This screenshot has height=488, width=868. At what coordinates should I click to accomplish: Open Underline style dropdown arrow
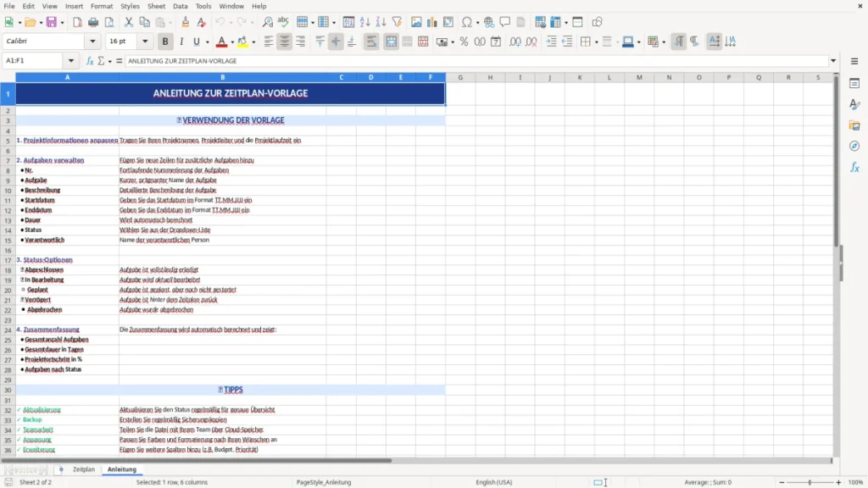pos(208,42)
